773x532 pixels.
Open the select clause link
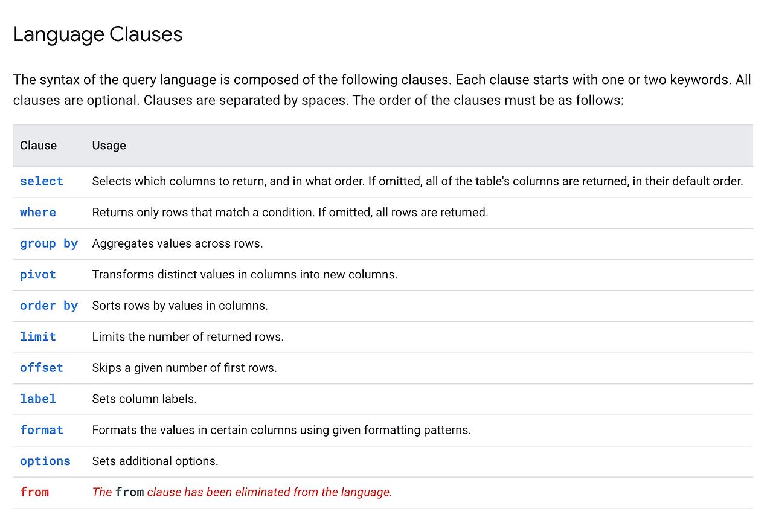(x=41, y=181)
